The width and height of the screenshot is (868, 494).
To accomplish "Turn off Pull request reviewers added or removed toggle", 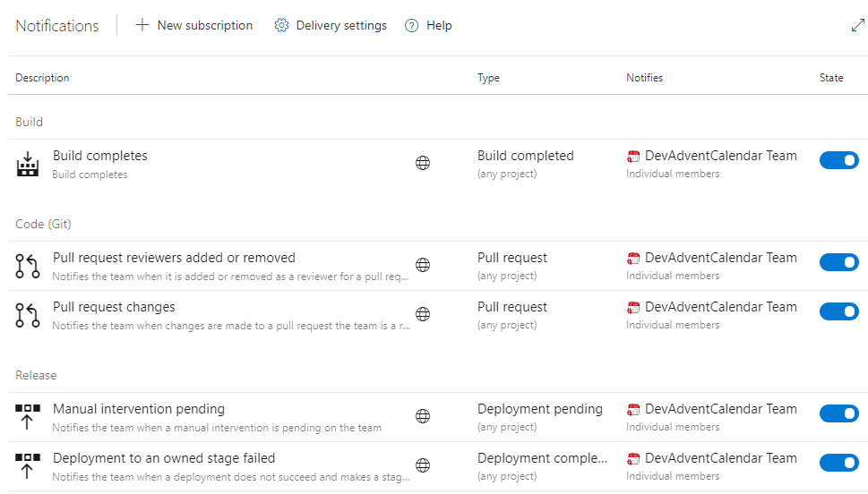I will click(x=838, y=262).
